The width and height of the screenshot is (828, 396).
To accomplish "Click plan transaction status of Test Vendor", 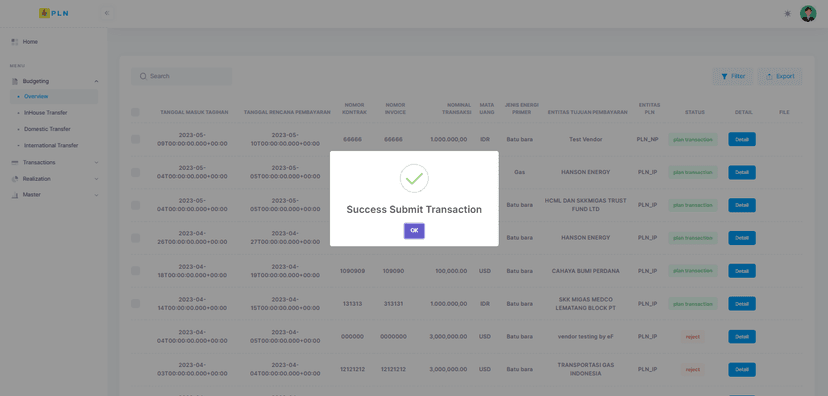I will [692, 139].
